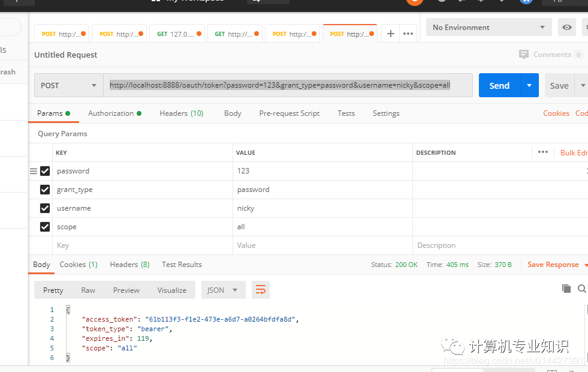
Task: Open a new request tab with plus icon
Action: tap(390, 34)
